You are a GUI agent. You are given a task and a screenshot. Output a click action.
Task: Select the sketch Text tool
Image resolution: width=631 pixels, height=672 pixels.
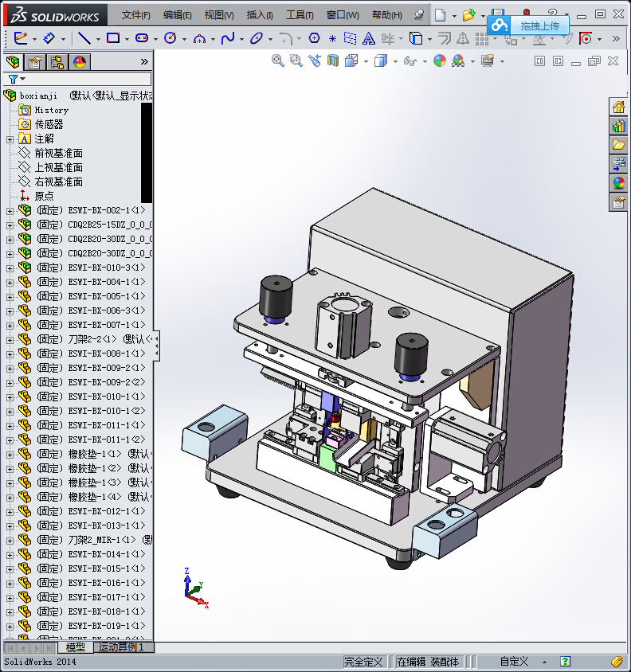point(368,38)
